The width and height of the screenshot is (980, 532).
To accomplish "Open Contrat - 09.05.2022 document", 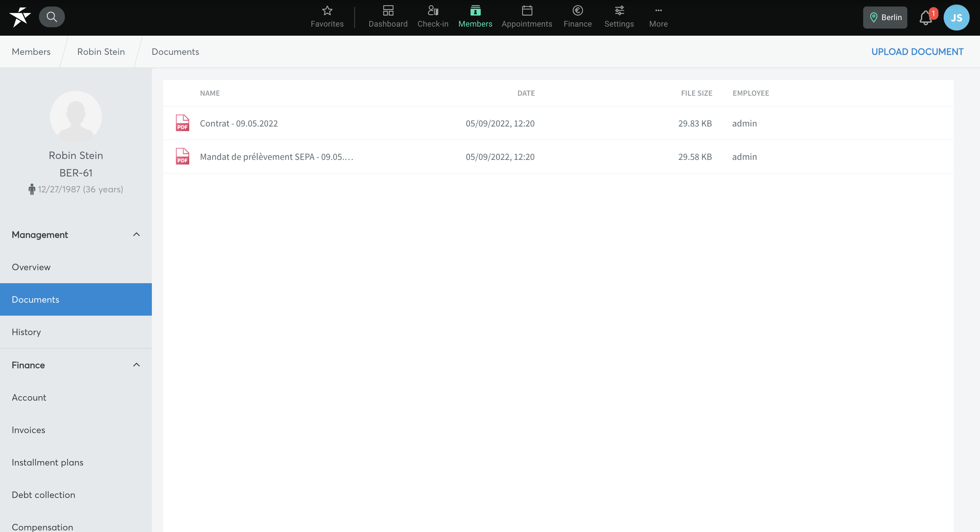I will [239, 123].
